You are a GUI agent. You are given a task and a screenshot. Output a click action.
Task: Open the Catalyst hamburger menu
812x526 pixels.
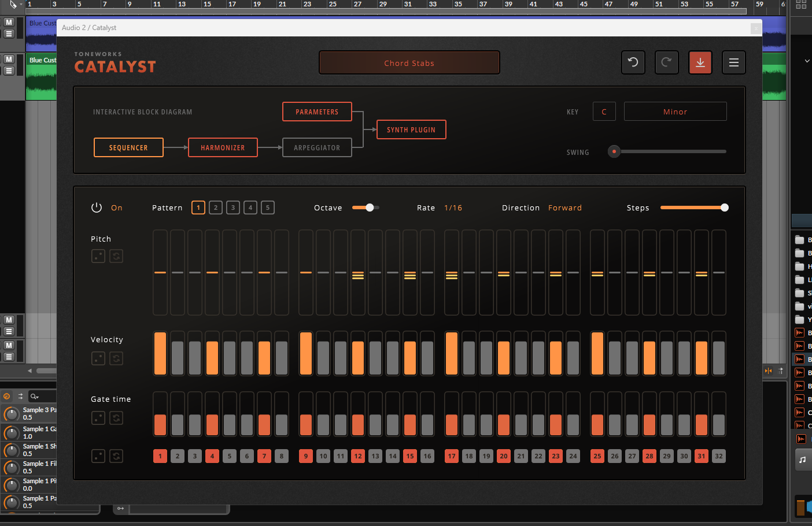point(734,62)
